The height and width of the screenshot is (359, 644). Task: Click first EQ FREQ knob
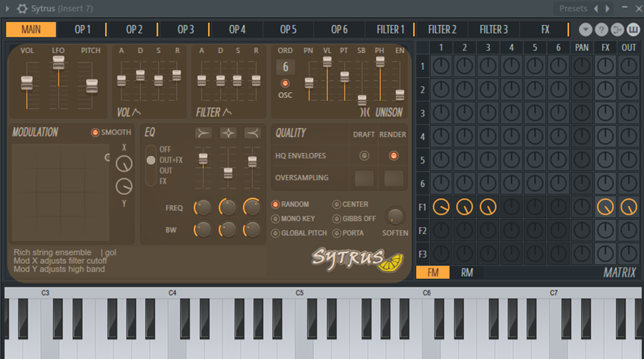(203, 207)
